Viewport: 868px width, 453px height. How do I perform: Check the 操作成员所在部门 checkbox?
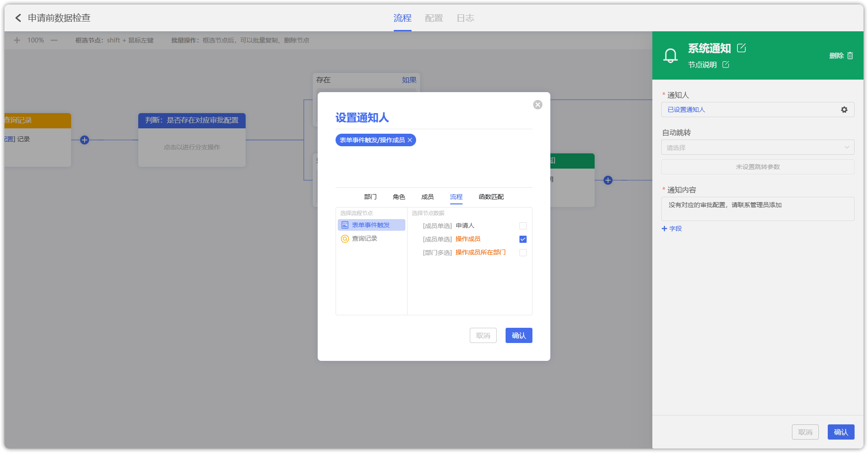(523, 253)
